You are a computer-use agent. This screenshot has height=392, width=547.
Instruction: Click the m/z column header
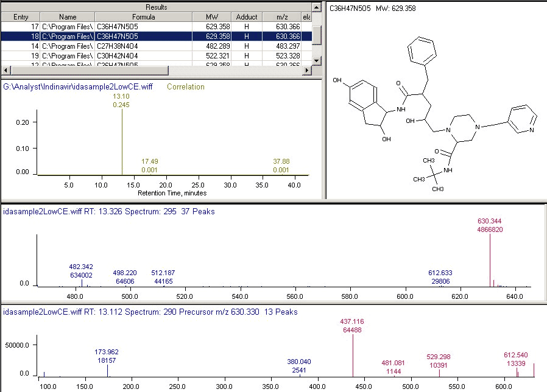tap(282, 17)
